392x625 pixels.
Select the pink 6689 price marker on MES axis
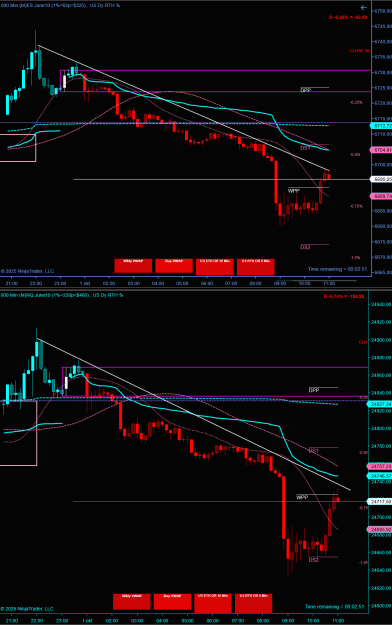[382, 196]
